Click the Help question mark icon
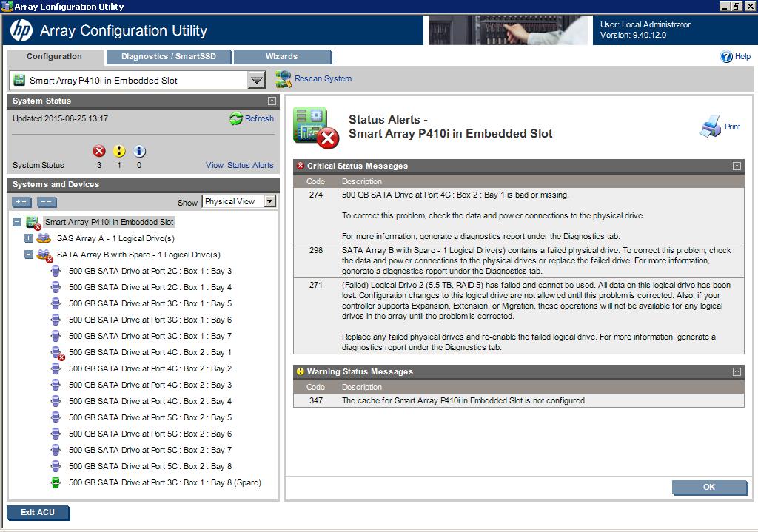 (x=726, y=56)
